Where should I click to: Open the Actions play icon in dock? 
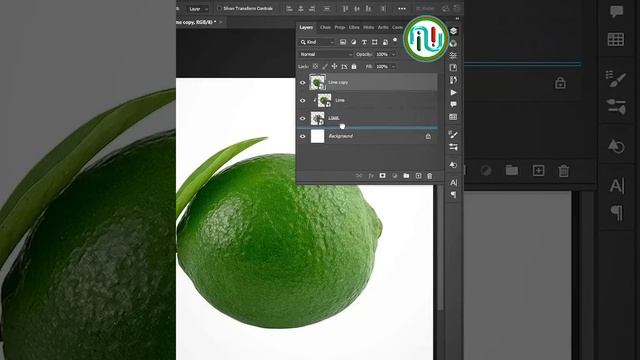click(453, 93)
